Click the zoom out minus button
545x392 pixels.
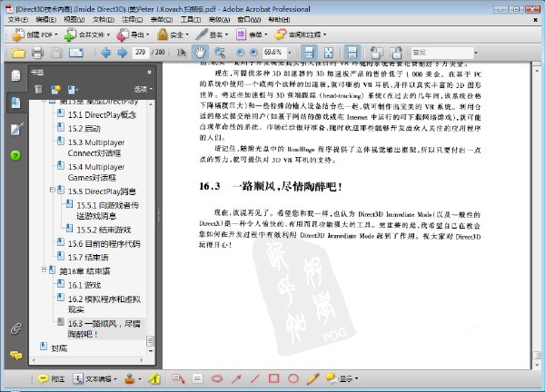point(240,53)
